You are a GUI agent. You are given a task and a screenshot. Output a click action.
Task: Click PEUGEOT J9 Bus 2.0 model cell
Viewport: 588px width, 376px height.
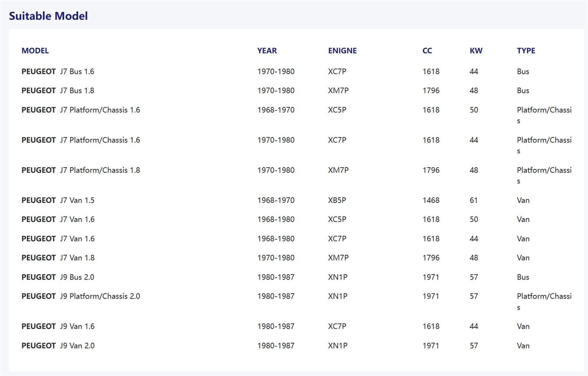(58, 277)
